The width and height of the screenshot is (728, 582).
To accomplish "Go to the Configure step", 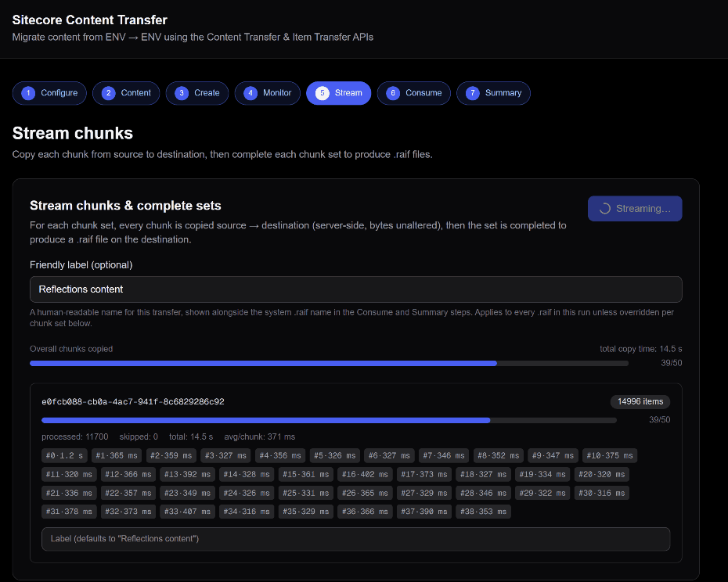I will pyautogui.click(x=49, y=93).
